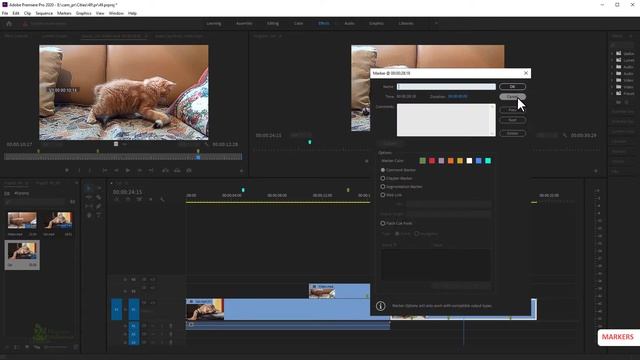Open timeline display settings wrench icon

point(162,200)
